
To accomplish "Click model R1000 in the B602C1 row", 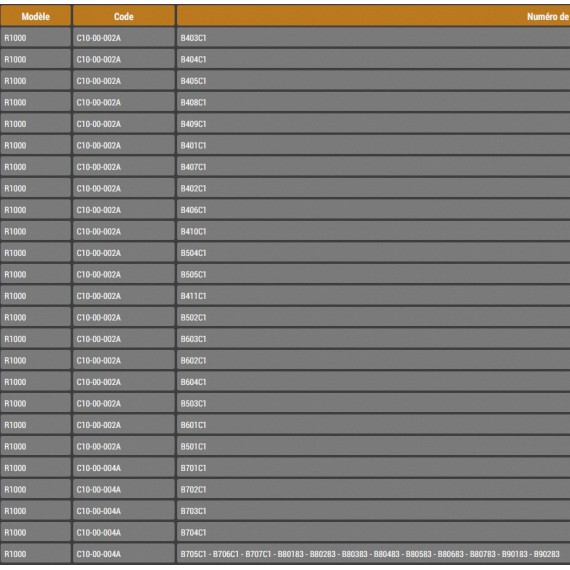I will 15,360.
